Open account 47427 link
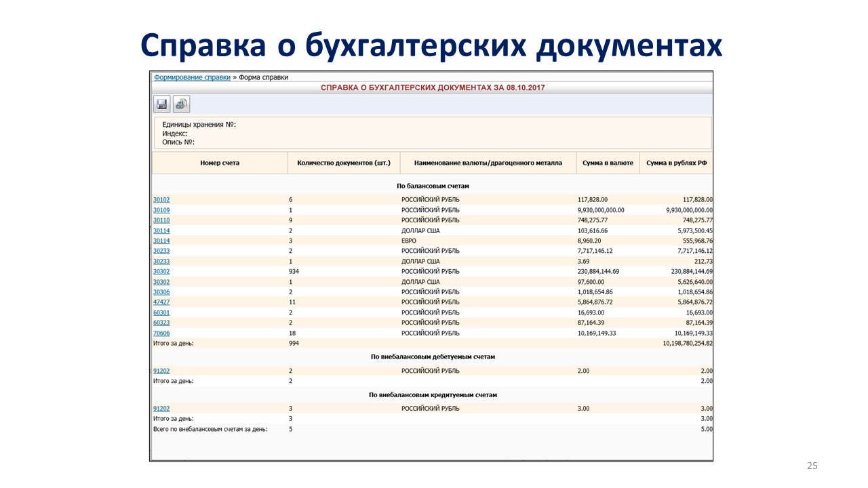 (x=161, y=302)
